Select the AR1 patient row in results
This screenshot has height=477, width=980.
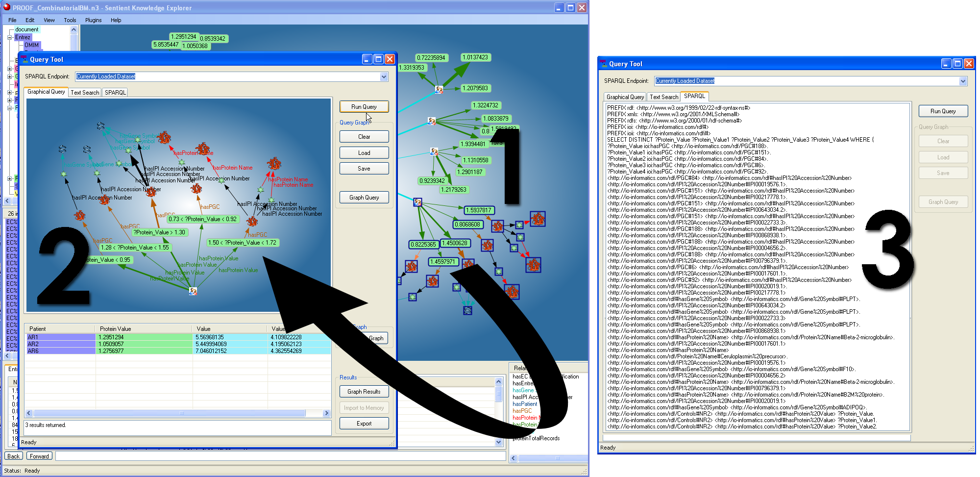(x=61, y=337)
